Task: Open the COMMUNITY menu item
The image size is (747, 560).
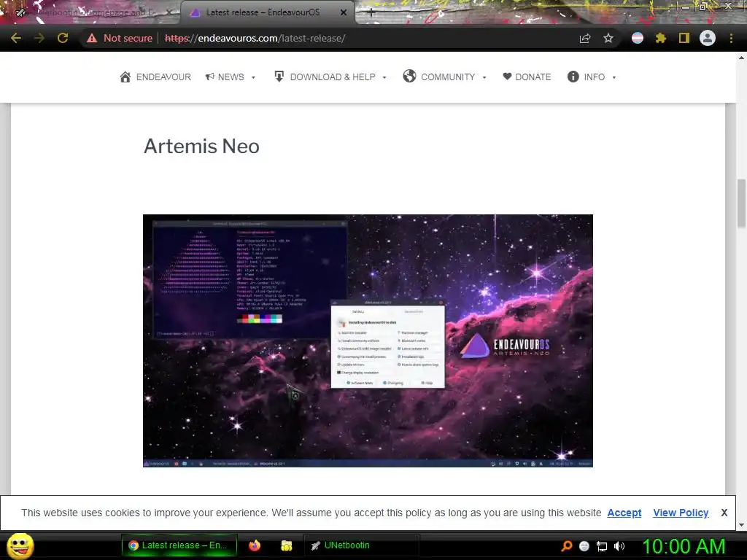Action: [444, 77]
